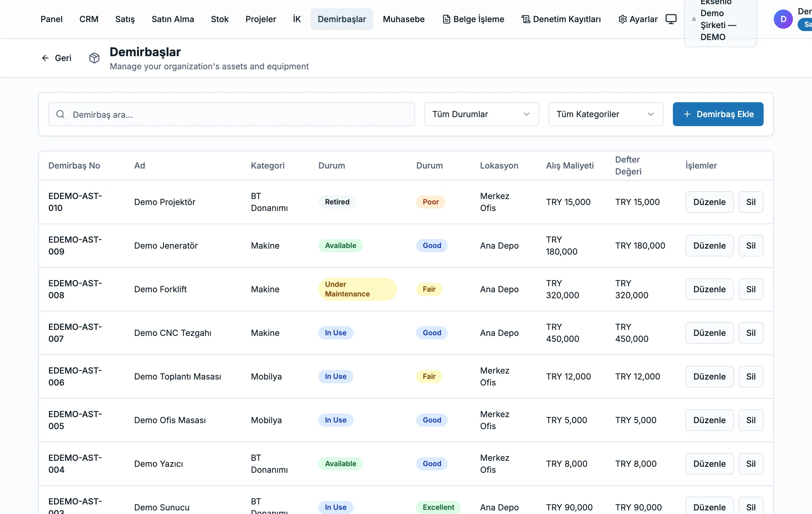Viewport: 812px width, 514px height.
Task: Open the Eksenio Demo Şirketi company selector
Action: pos(721,20)
